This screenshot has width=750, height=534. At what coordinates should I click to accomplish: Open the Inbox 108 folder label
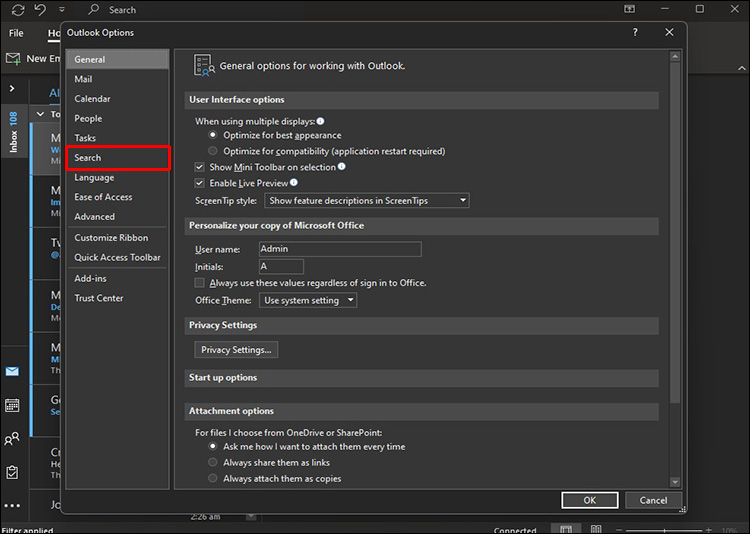point(13,132)
